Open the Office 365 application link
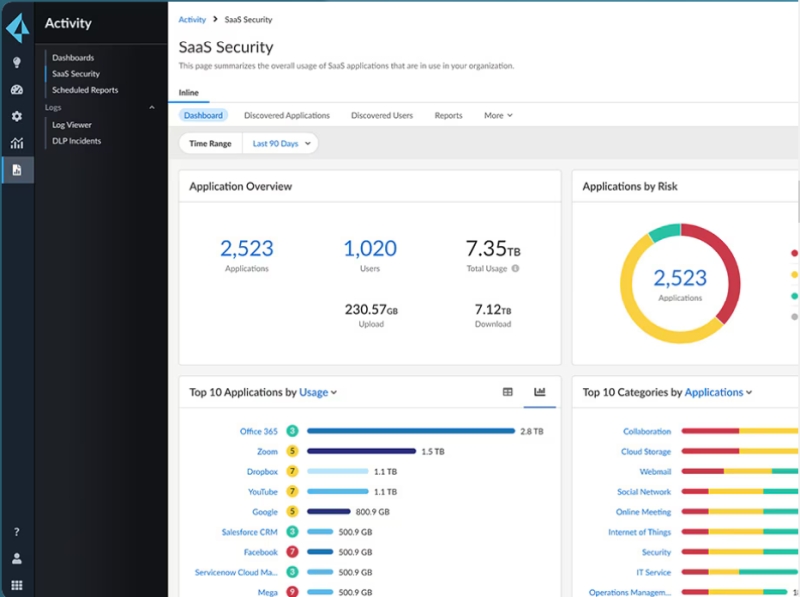This screenshot has height=597, width=800. point(259,431)
